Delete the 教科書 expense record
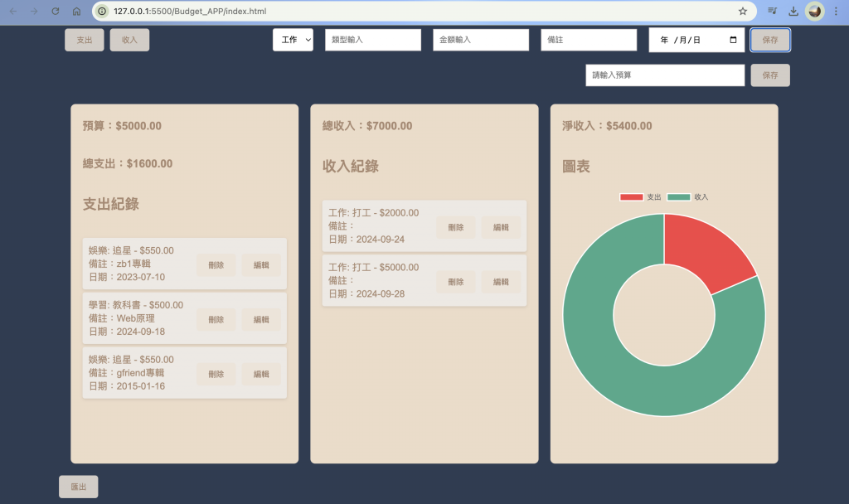Screen dimensions: 849x504 [x=216, y=319]
